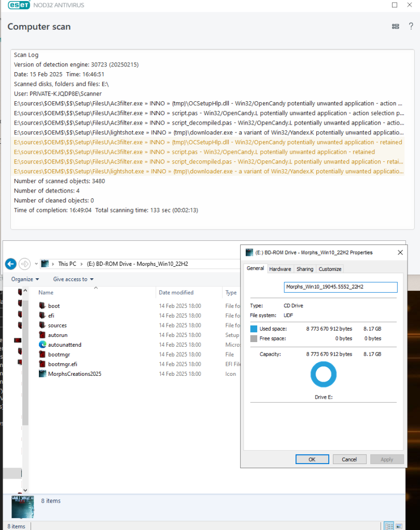The width and height of the screenshot is (420, 530).
Task: Select the sources folder icon
Action: coord(42,325)
